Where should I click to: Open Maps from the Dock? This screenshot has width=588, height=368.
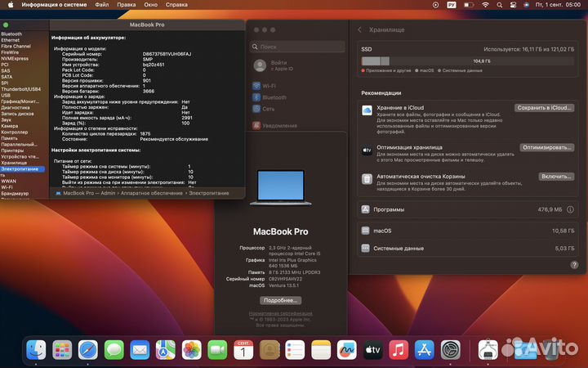(x=166, y=350)
